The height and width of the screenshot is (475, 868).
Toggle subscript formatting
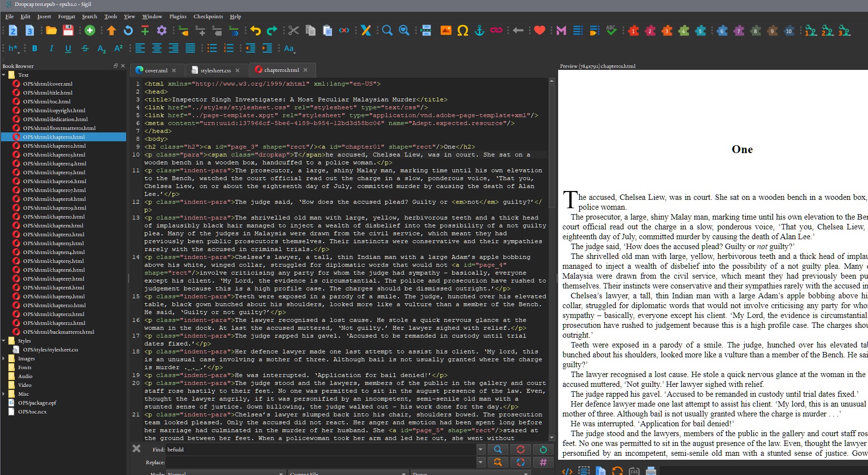[x=101, y=48]
